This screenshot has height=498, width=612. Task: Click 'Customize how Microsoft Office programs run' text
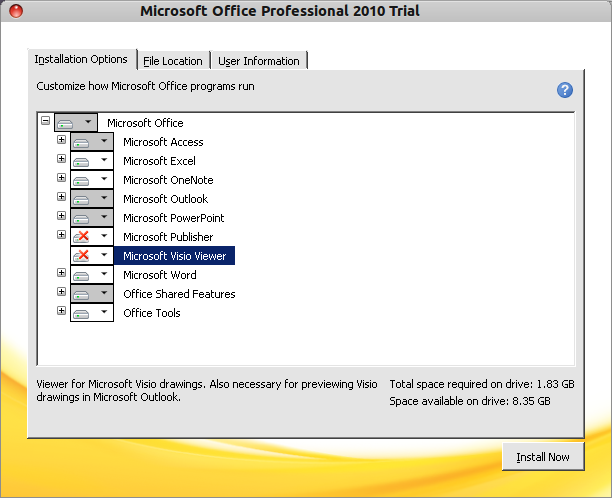(145, 86)
